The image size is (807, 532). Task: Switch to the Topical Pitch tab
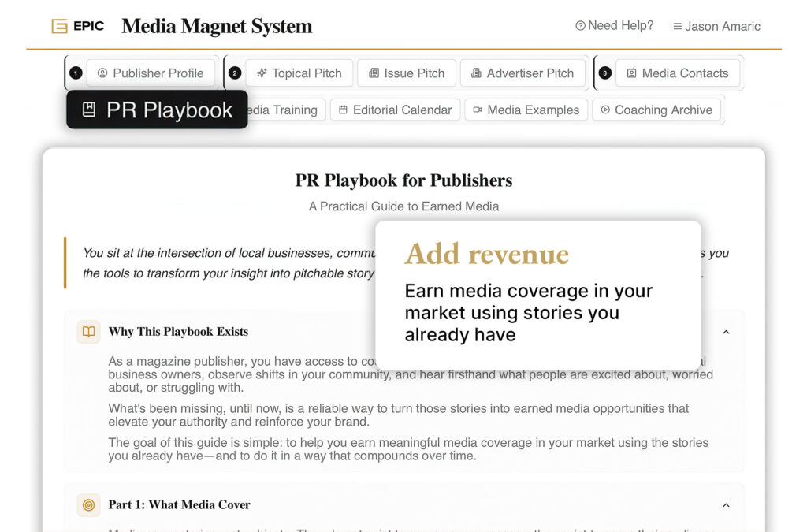[299, 73]
